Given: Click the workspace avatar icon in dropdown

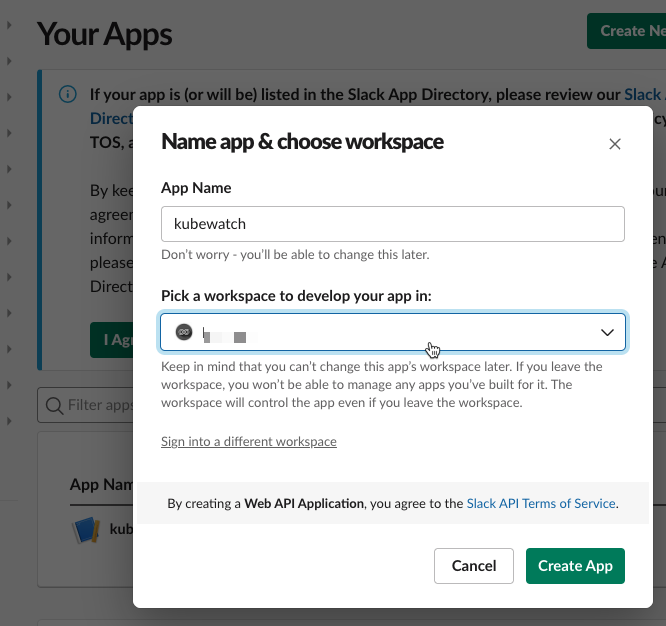Looking at the screenshot, I should [184, 332].
